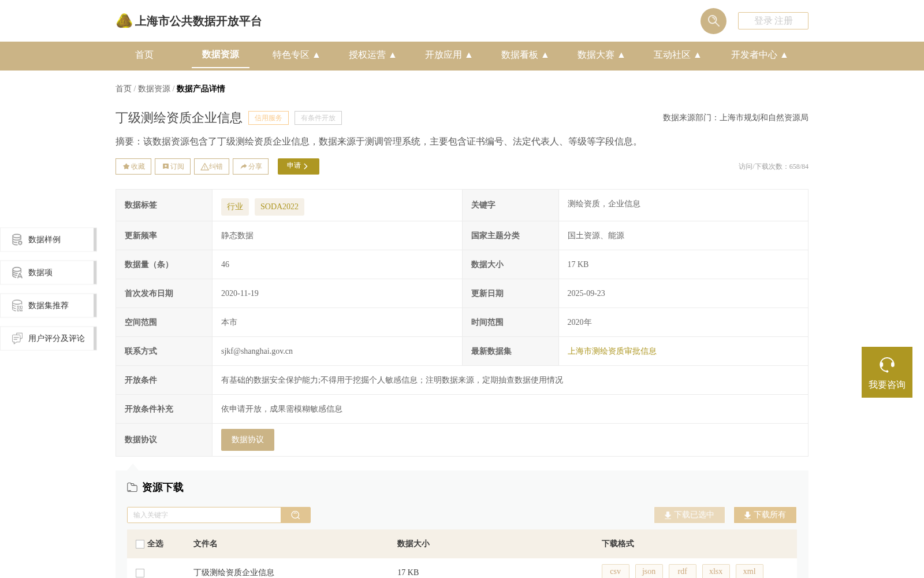Click the 数据来源部门 text
Image resolution: width=924 pixels, height=578 pixels.
pos(736,118)
